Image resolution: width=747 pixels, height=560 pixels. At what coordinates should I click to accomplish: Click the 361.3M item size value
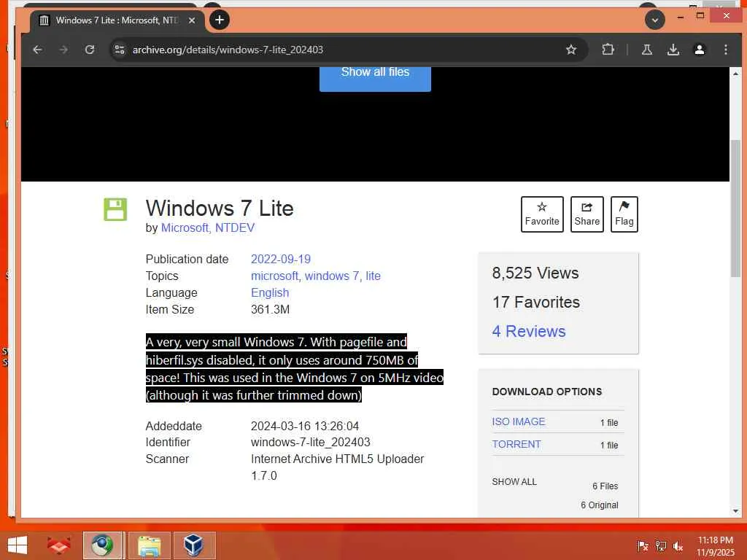270,309
